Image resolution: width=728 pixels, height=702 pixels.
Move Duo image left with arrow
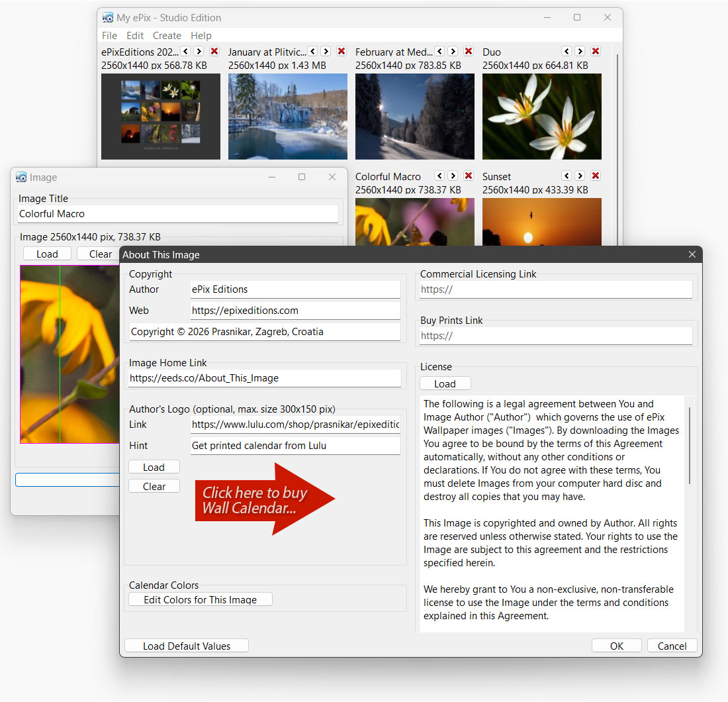coord(567,51)
